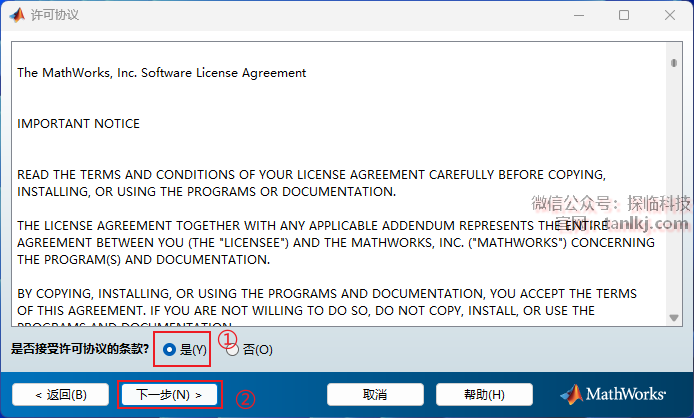Click the red circled number 2 annotation

pos(245,397)
